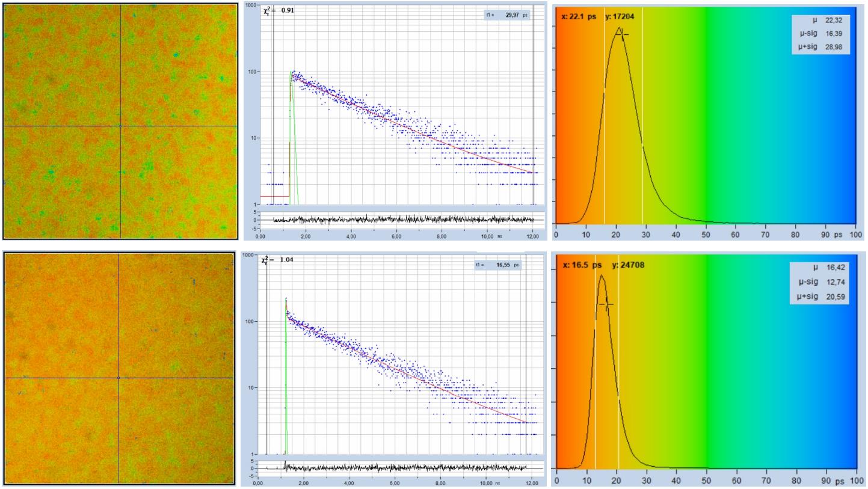
Task: Click the peak cursor marker in top histogram
Action: pos(622,34)
